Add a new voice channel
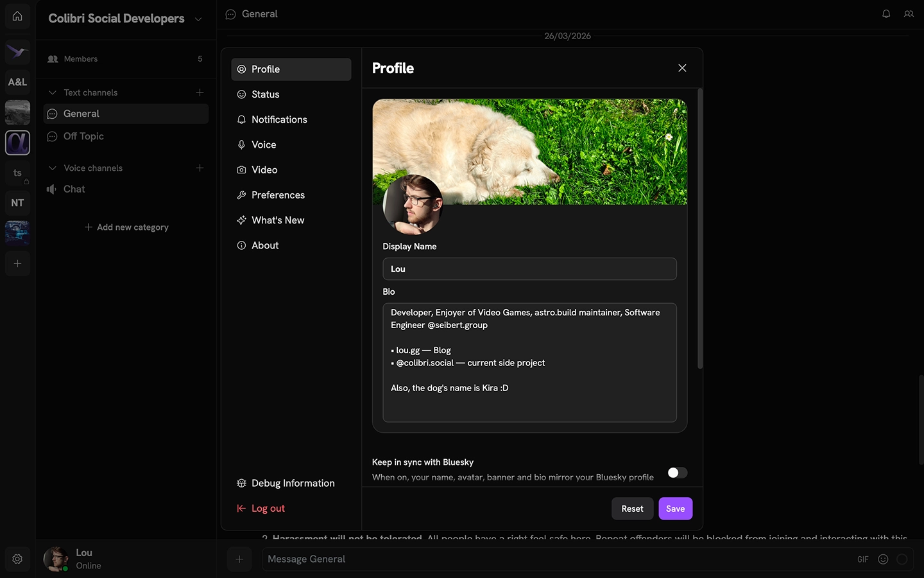Viewport: 924px width, 578px height. 200,168
